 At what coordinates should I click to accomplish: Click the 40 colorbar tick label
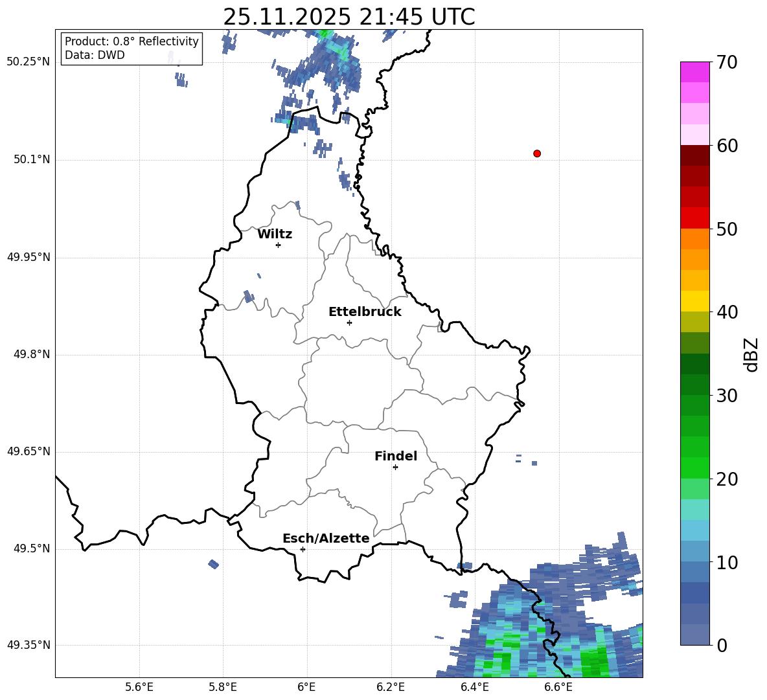[x=727, y=312]
